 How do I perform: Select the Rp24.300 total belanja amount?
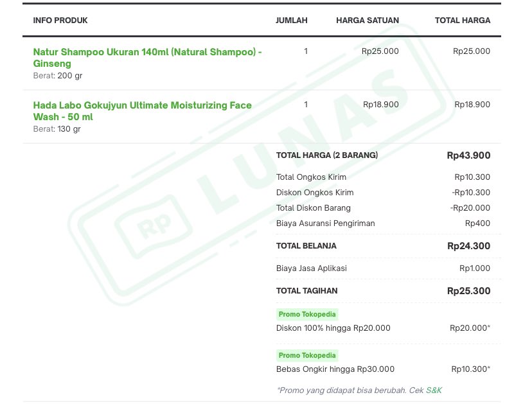tap(468, 246)
